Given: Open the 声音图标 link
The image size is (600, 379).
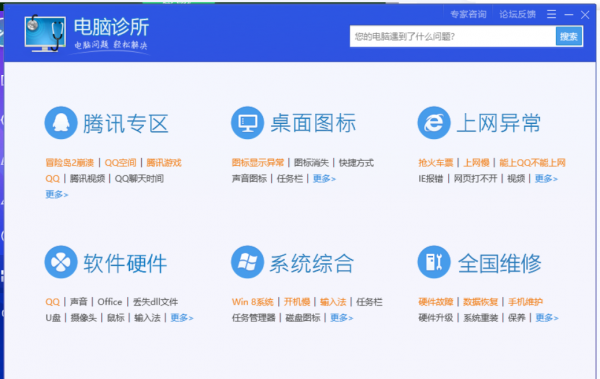Looking at the screenshot, I should 249,178.
